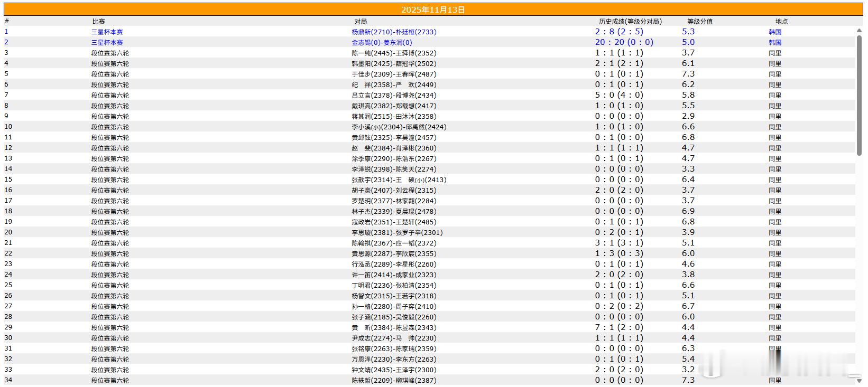The image size is (868, 387).
Task: Click the rating value 5.0
Action: tap(688, 42)
